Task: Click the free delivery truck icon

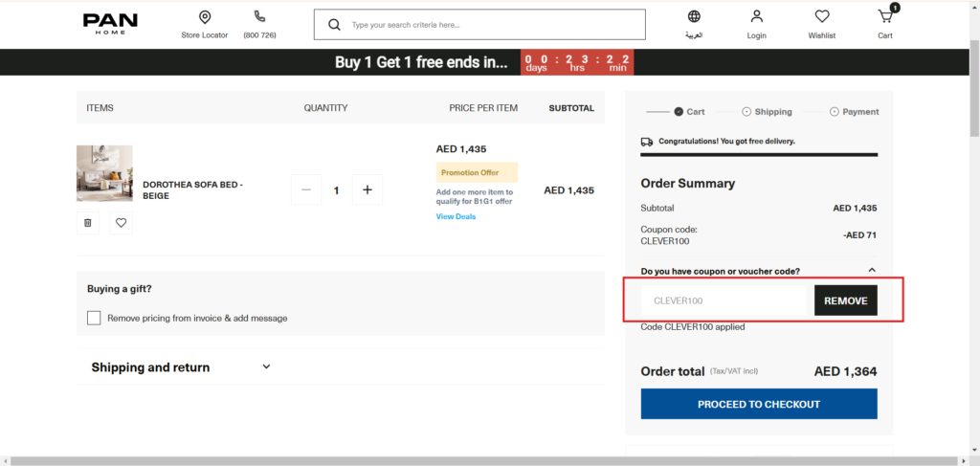Action: click(x=647, y=142)
